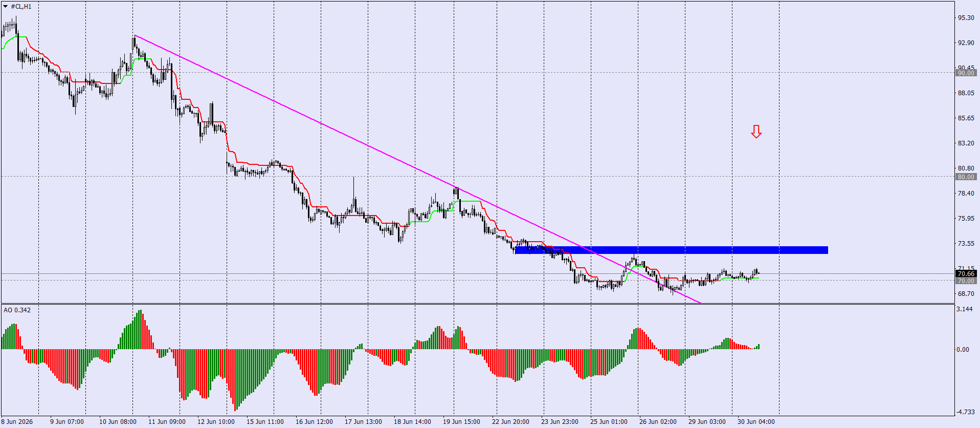Click the 17 Jun 13:00 time label
The image size is (980, 428).
363,422
